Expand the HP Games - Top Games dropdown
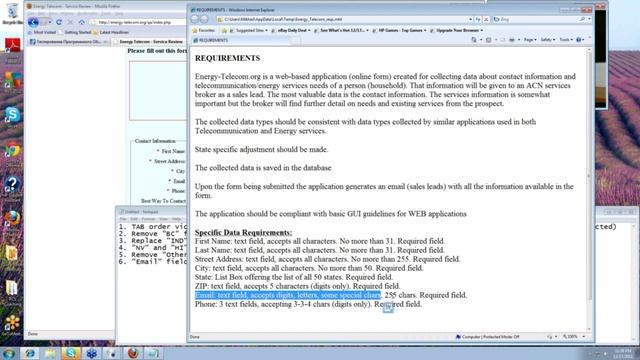Screen dimensions: 640x360 (x=425, y=31)
